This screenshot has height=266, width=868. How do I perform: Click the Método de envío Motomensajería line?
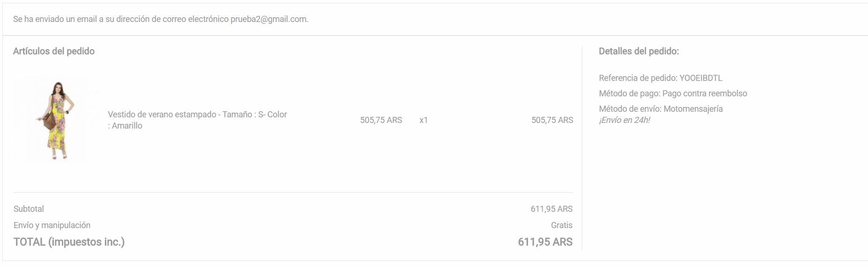point(661,109)
